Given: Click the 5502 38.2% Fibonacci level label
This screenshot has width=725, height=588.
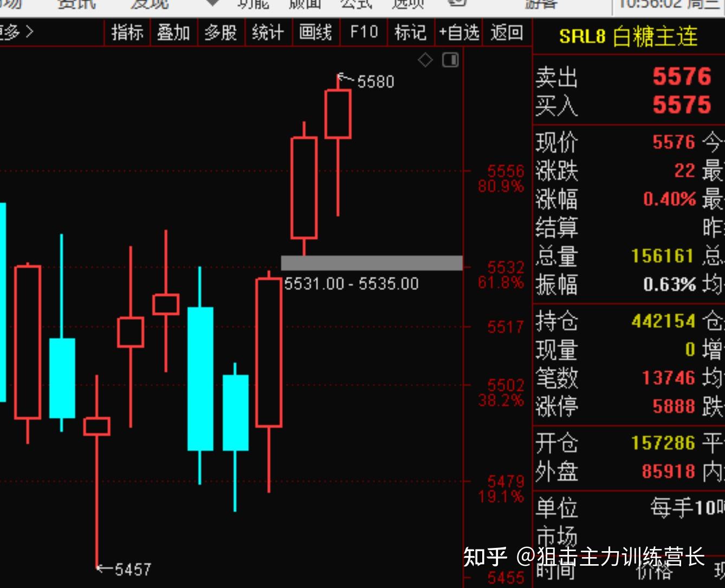Looking at the screenshot, I should 501,393.
